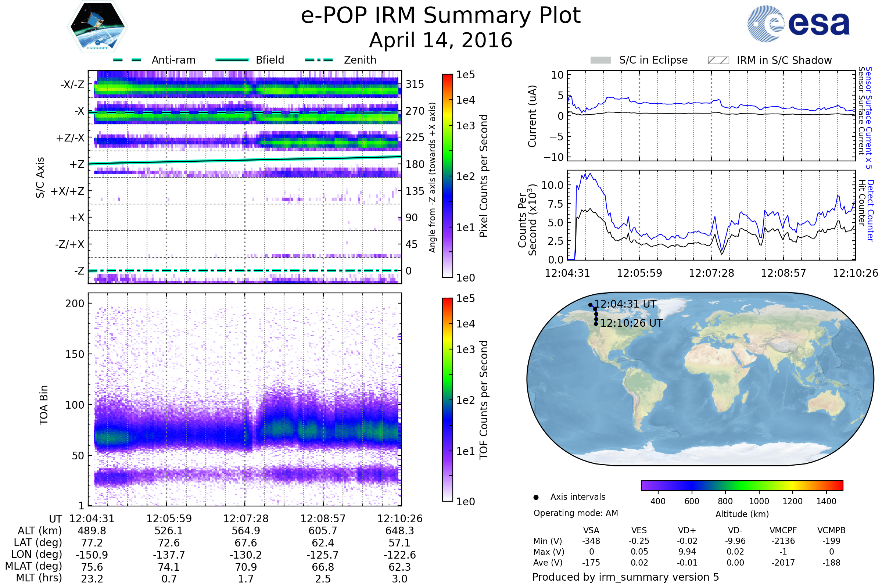Click the VSA column header in voltage table
The height and width of the screenshot is (588, 882).
coord(591,530)
